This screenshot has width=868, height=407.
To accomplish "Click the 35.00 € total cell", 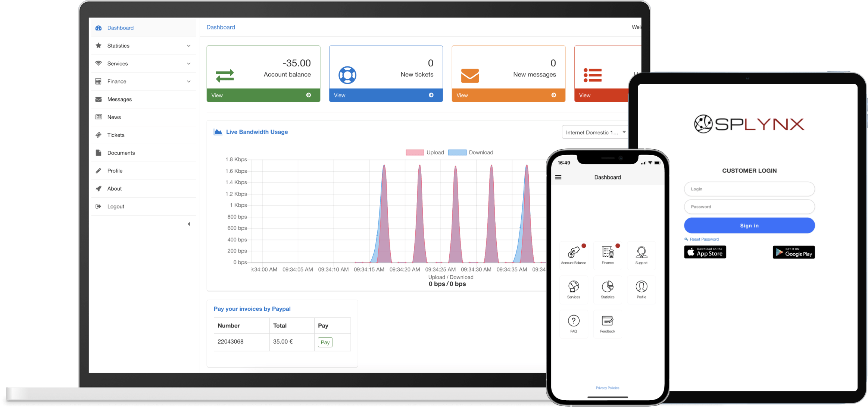I will pos(292,342).
